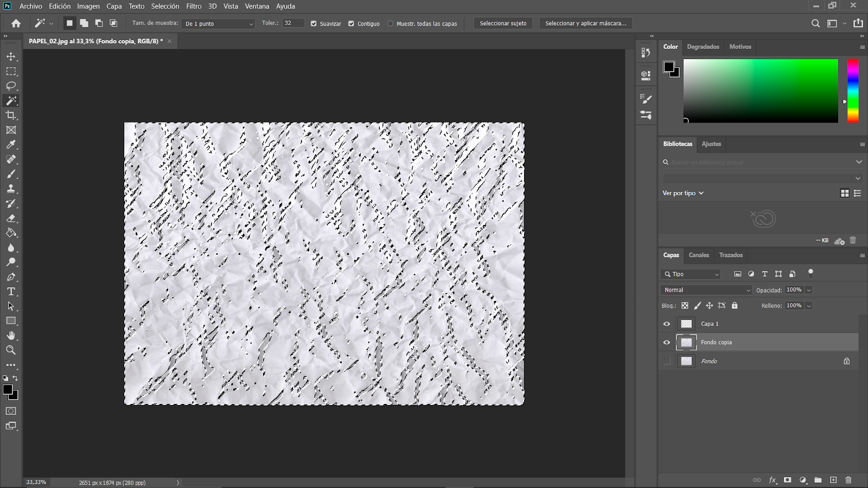Select the Clone Stamp tool
Viewport: 868px width, 488px height.
[x=11, y=189]
